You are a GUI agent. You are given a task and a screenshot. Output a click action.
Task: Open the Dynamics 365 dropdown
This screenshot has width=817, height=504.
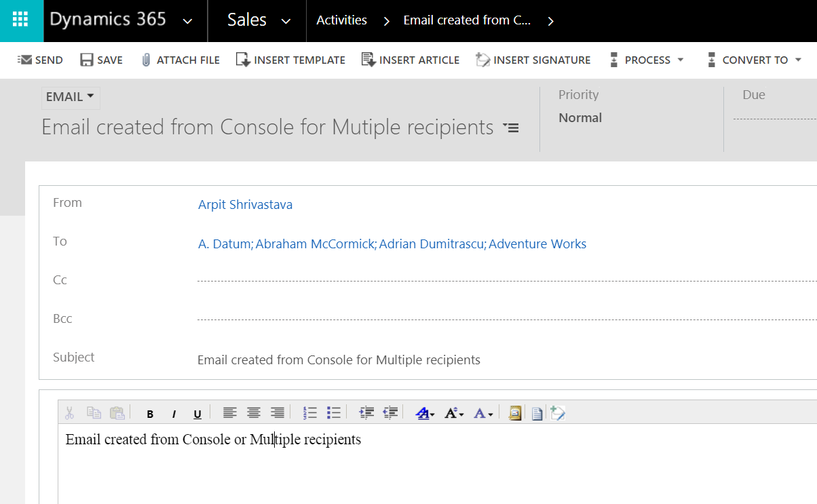click(x=187, y=22)
